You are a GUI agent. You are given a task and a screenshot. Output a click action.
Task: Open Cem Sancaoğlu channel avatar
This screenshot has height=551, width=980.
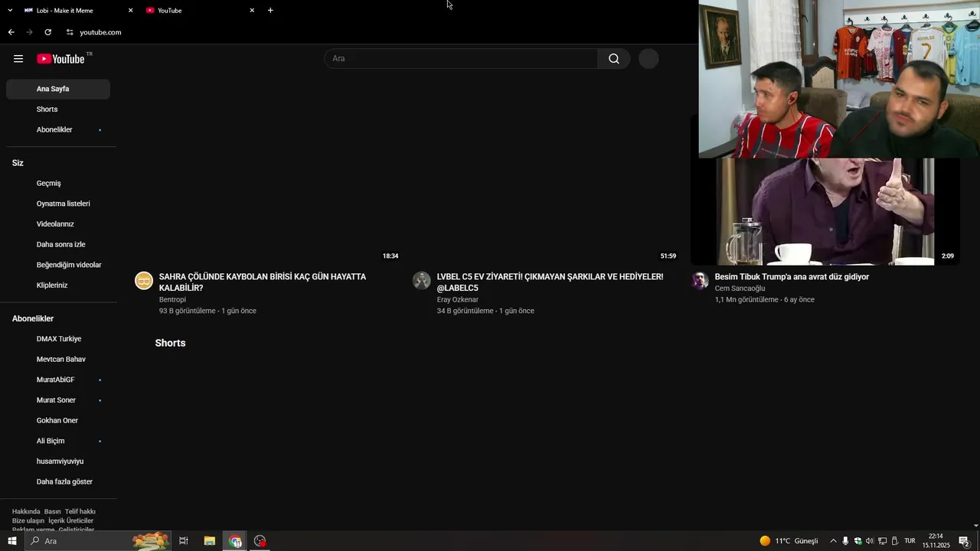click(700, 280)
